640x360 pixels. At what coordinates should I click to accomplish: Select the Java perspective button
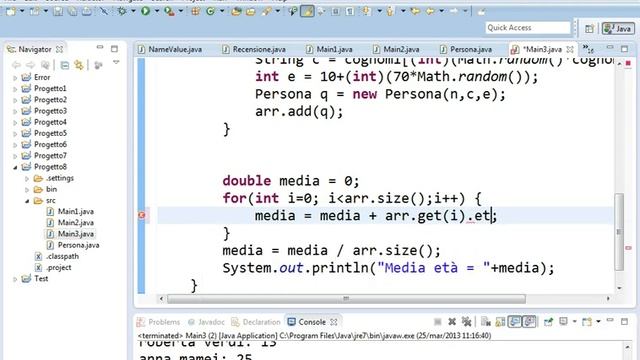point(618,29)
